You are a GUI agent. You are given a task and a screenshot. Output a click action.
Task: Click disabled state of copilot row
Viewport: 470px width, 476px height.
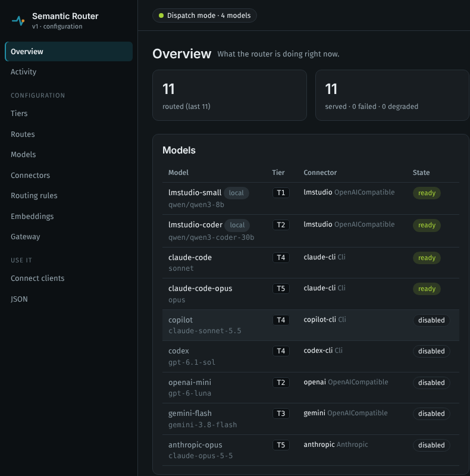click(431, 320)
